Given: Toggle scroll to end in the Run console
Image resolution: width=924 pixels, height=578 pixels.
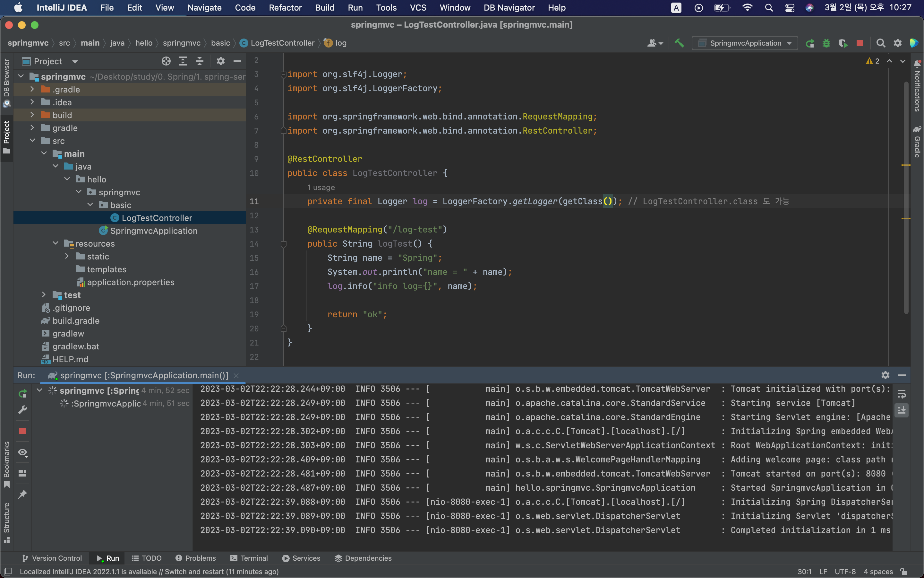Looking at the screenshot, I should coord(902,411).
